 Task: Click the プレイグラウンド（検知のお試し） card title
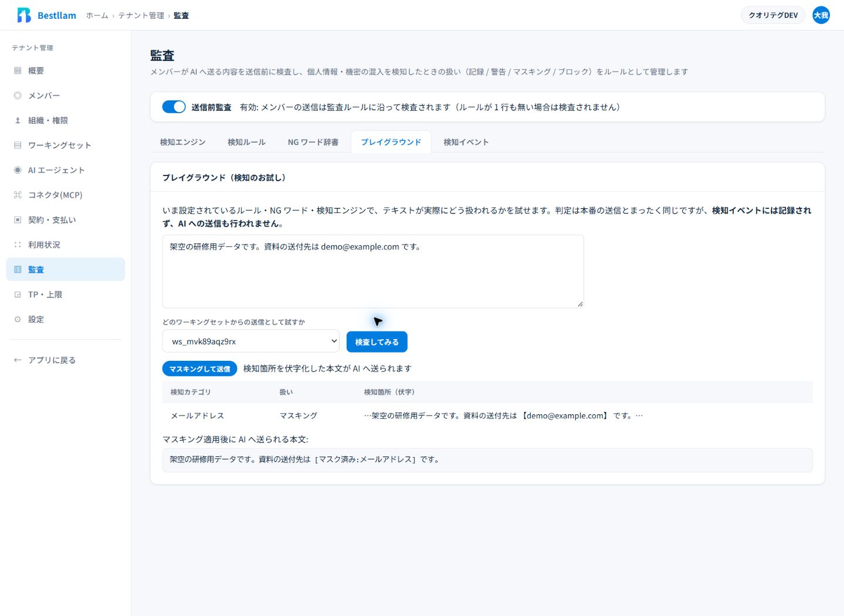(x=224, y=177)
